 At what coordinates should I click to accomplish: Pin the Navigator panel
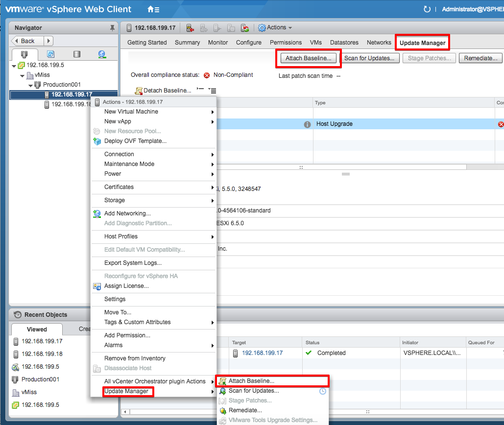[x=112, y=28]
